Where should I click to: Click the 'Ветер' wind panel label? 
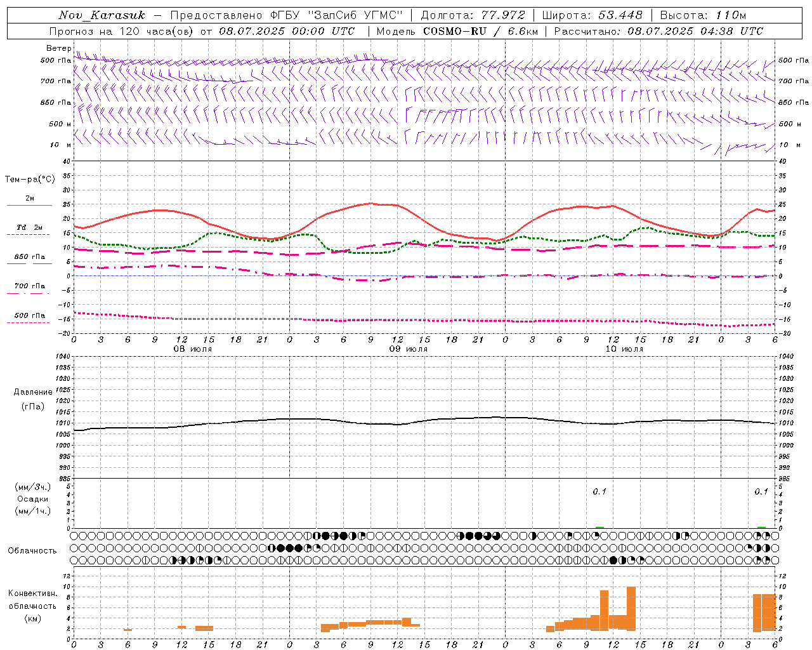pyautogui.click(x=58, y=48)
